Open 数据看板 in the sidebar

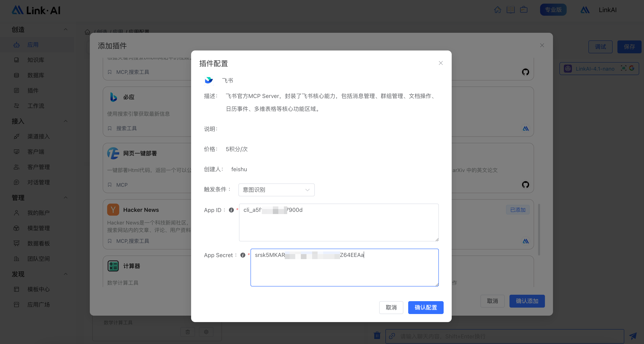pos(37,243)
